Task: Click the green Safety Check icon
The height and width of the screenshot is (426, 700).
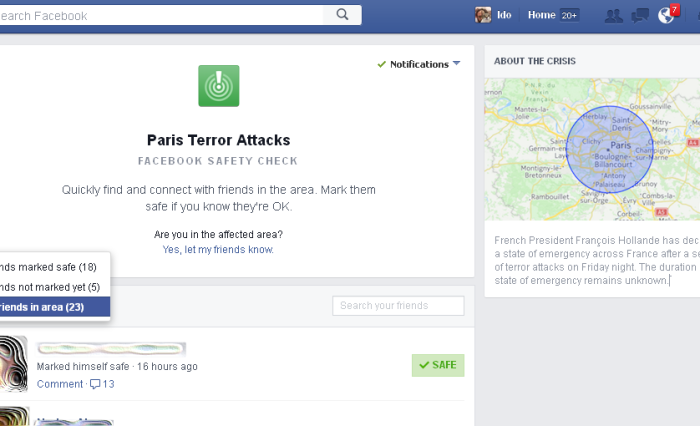Action: pos(219,86)
